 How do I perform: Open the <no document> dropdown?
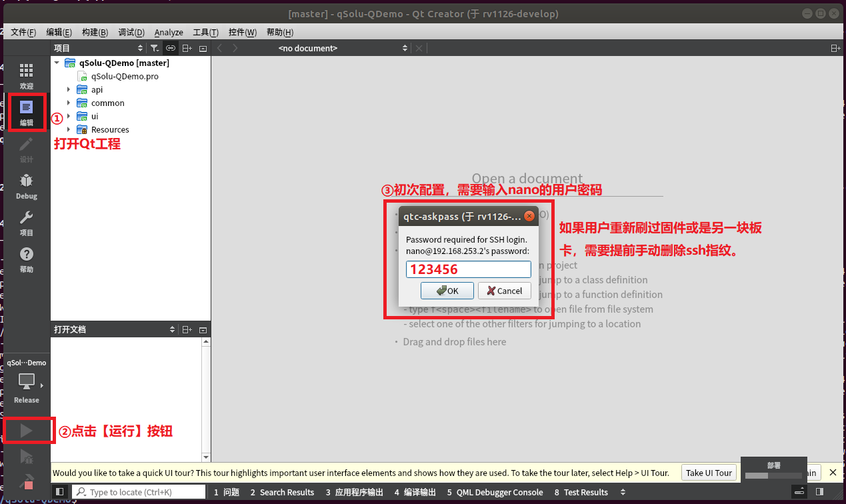(x=343, y=48)
